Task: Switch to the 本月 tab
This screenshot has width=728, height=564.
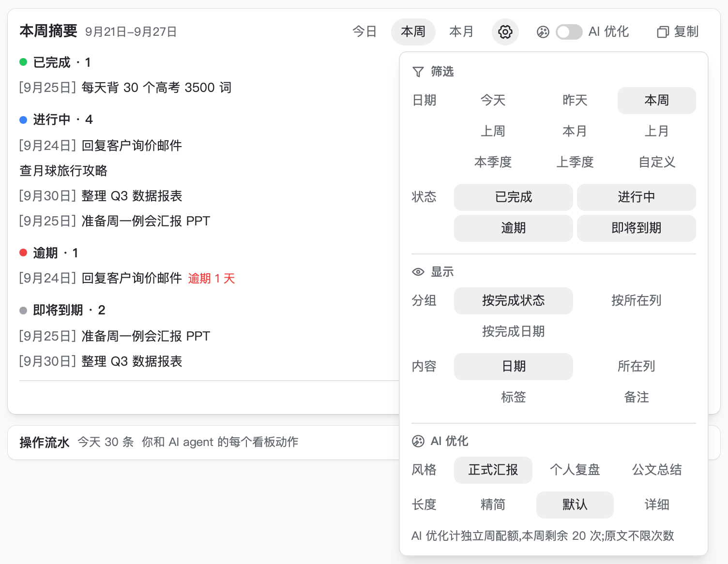Action: click(461, 32)
